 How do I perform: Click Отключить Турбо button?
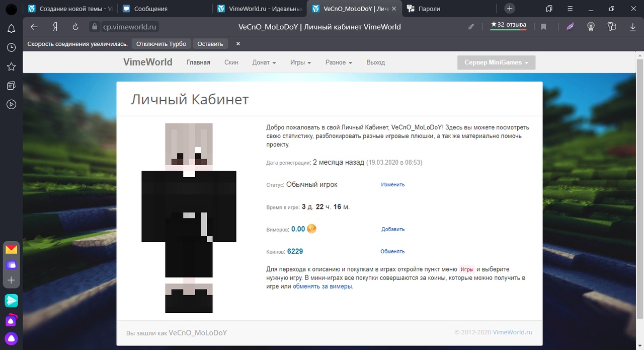[x=161, y=44]
